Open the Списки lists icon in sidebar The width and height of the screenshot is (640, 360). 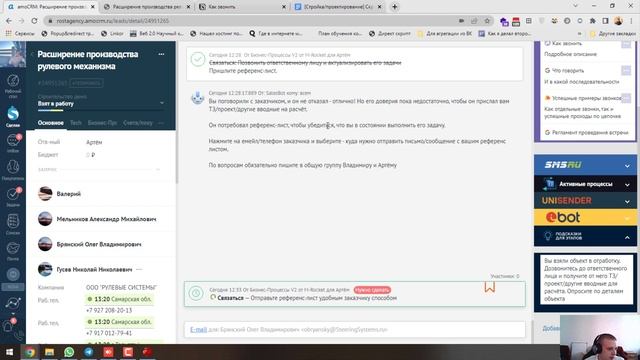(13, 224)
